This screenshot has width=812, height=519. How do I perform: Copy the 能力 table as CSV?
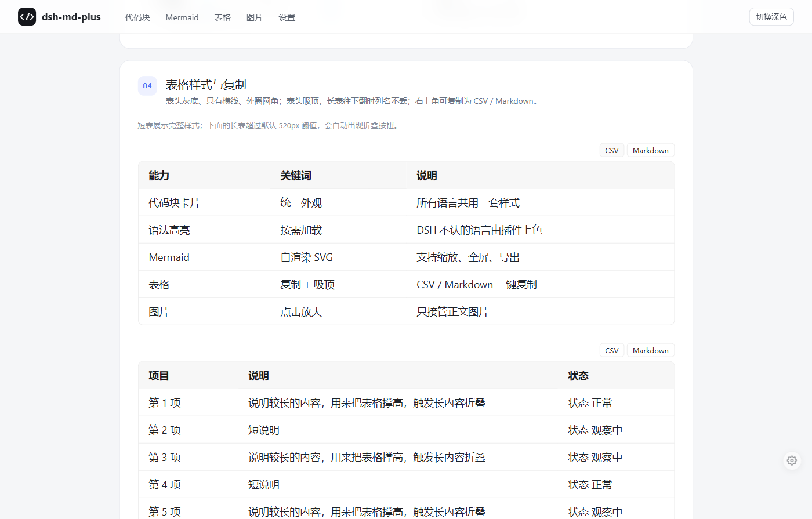[x=612, y=150]
